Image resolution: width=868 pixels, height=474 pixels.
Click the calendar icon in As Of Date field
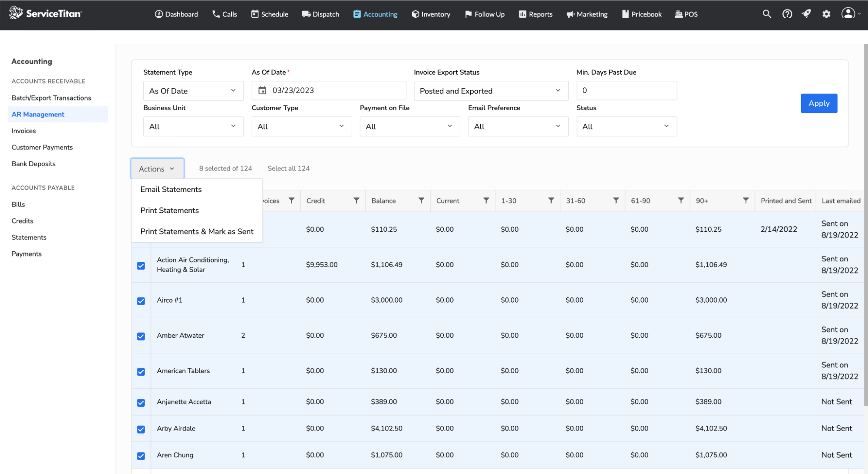[262, 90]
